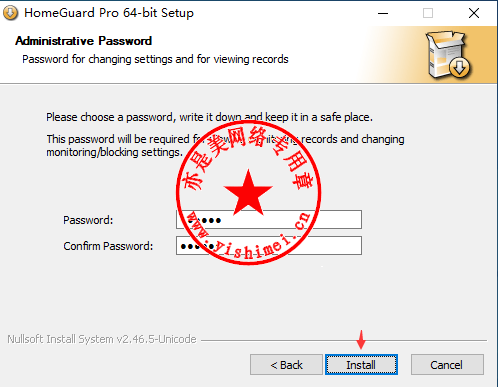Click the red arrow marker above Install
Viewport: 498px width, 387px height.
coord(361,340)
